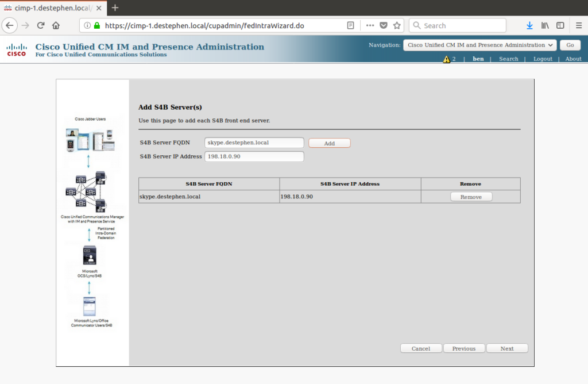The width and height of the screenshot is (588, 384).
Task: Open the Firefox hamburger menu
Action: [579, 25]
